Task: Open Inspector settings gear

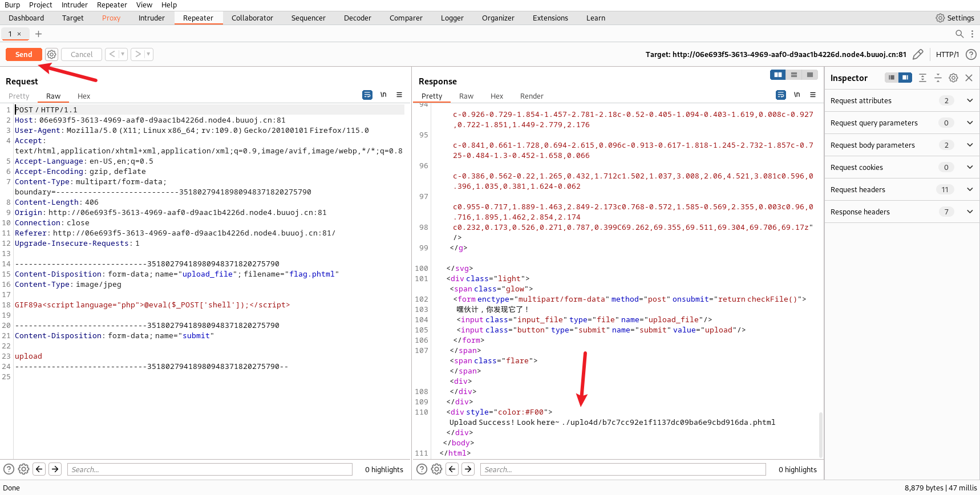Action: coord(953,78)
